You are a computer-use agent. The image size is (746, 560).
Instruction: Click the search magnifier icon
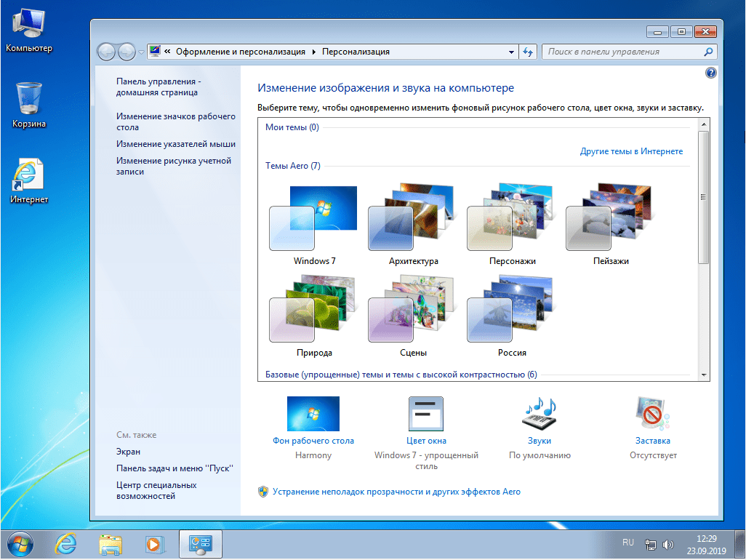click(708, 52)
